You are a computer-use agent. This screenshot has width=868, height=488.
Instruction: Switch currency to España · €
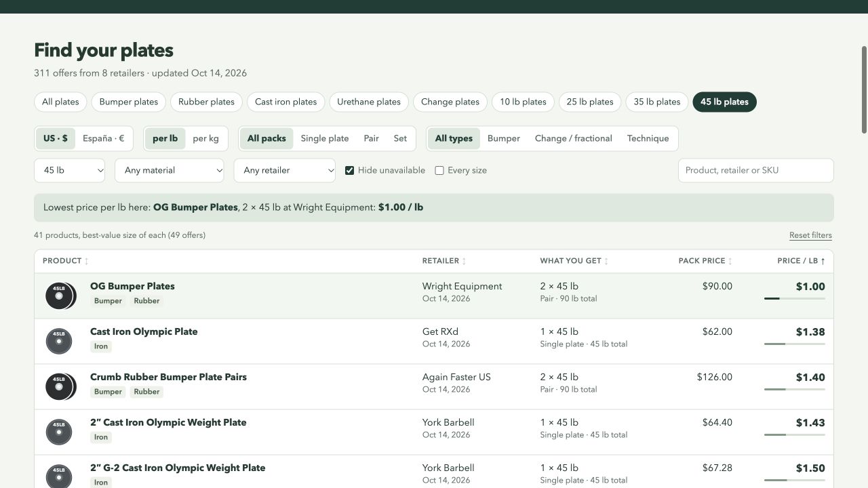104,138
